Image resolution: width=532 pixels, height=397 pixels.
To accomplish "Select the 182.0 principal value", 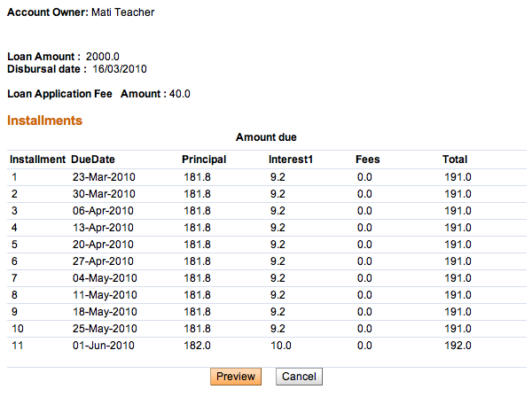I will pos(196,345).
